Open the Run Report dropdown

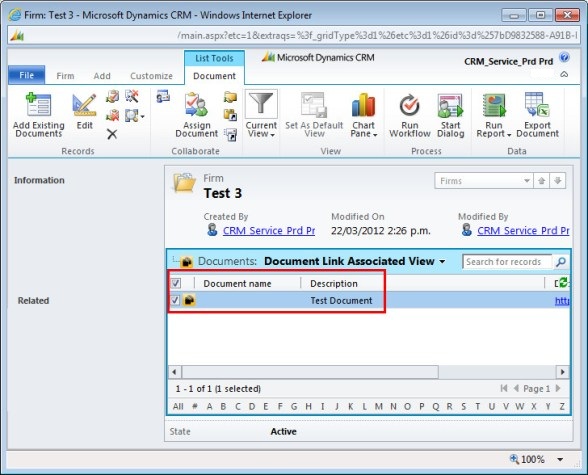[494, 115]
